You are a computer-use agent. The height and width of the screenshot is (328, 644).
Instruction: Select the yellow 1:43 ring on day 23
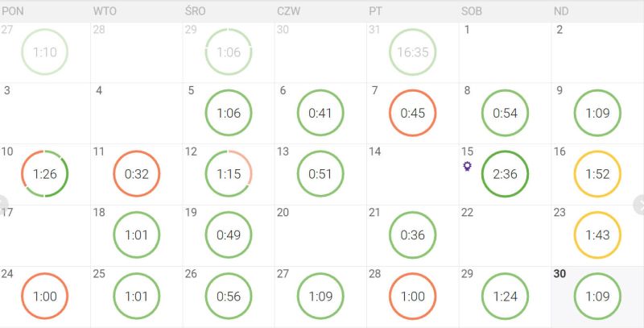[x=597, y=235]
